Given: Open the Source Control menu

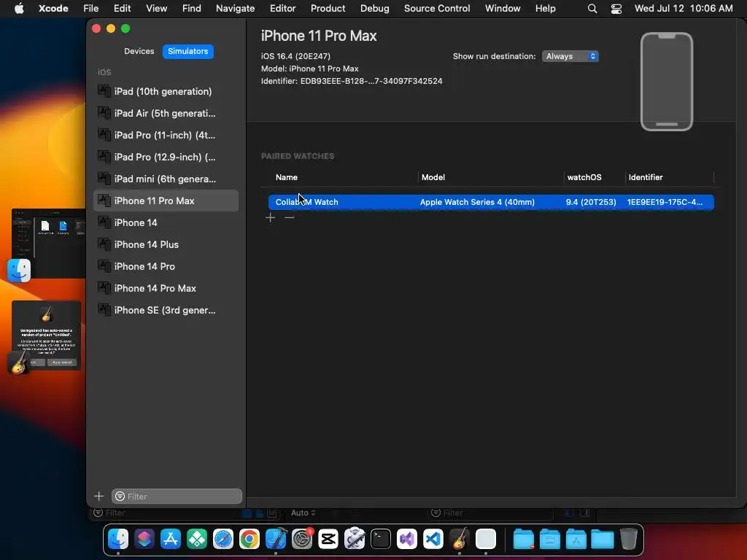Looking at the screenshot, I should pyautogui.click(x=437, y=9).
